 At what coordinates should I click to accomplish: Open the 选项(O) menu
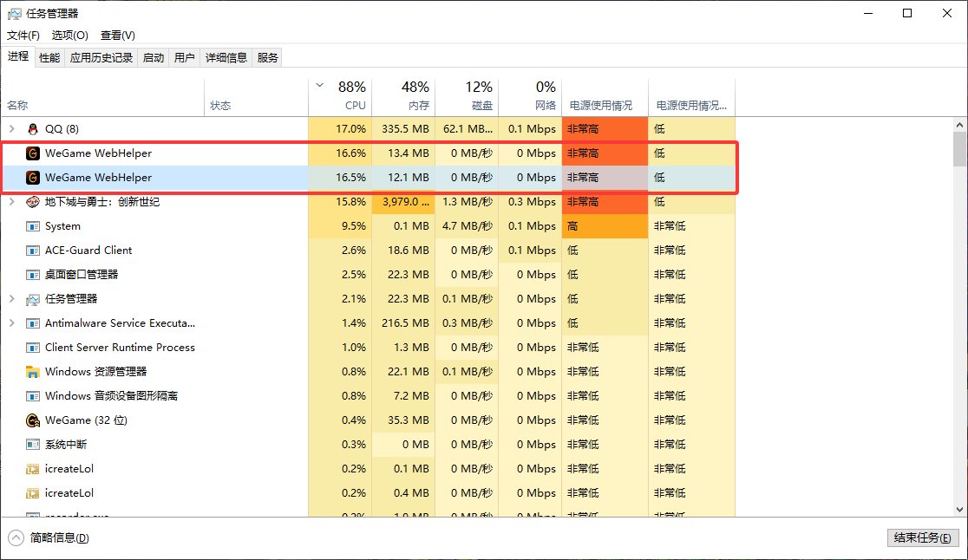69,36
